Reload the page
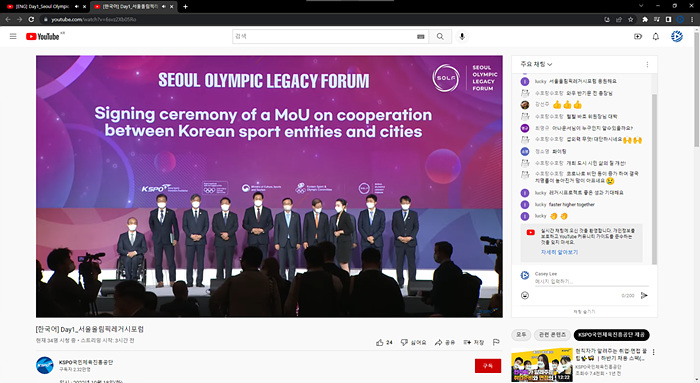The width and height of the screenshot is (700, 383). 31,19
